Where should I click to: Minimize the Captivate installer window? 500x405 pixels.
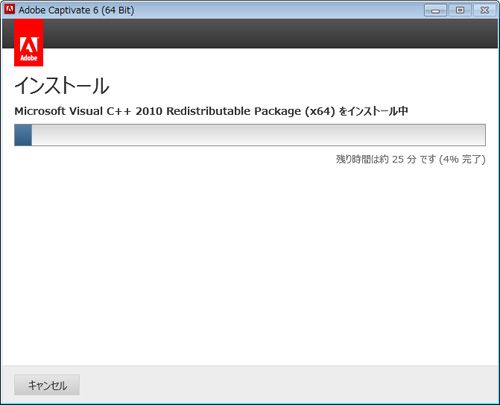point(435,10)
